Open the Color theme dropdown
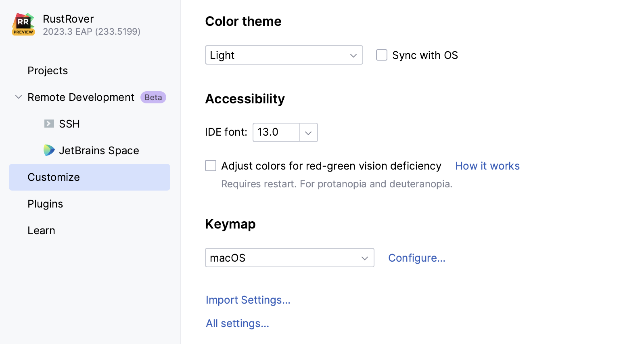The image size is (644, 344). [x=284, y=55]
